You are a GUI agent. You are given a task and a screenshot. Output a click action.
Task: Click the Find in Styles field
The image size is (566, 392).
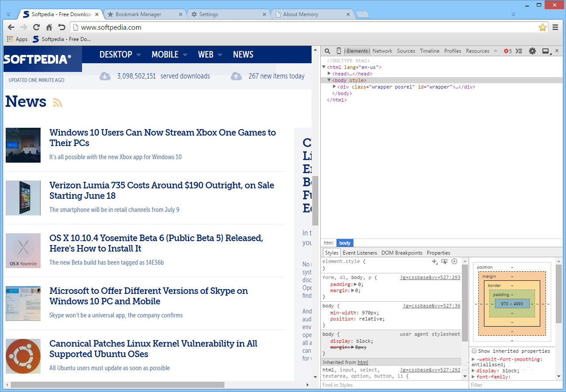tap(394, 385)
